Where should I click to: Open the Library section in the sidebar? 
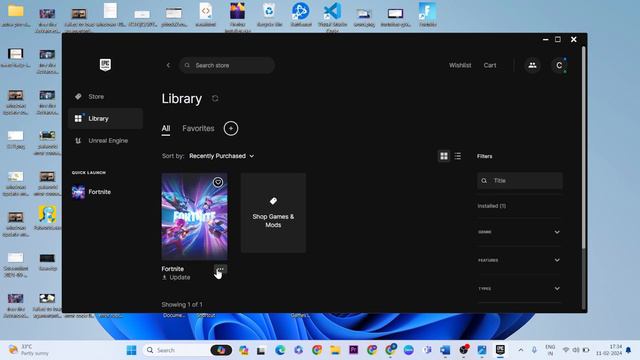[105, 119]
